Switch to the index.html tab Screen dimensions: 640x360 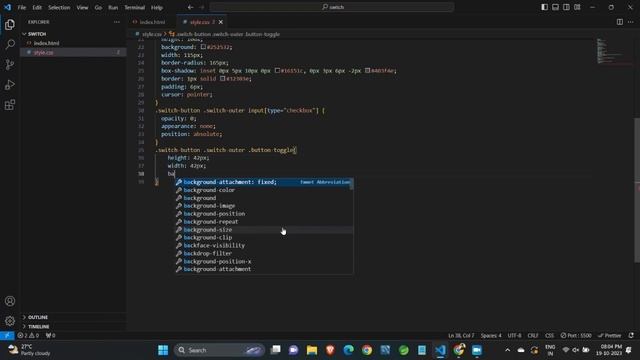pos(152,22)
